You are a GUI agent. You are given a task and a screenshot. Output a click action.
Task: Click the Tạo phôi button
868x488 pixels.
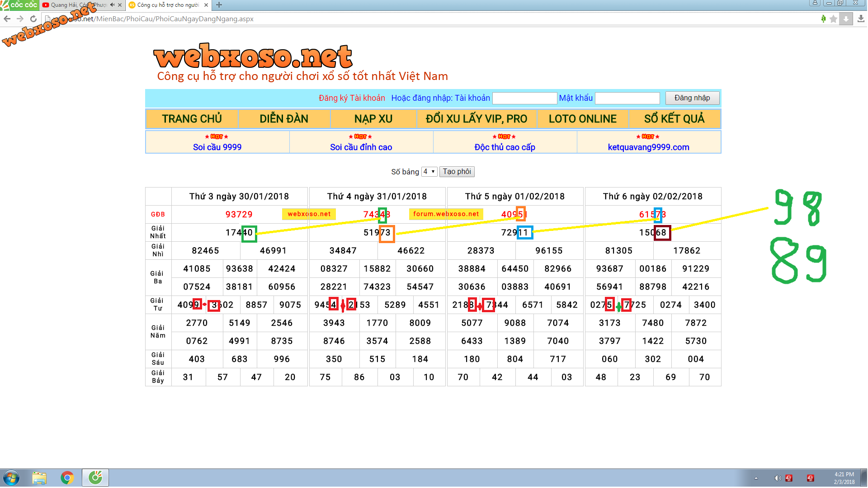pos(457,172)
